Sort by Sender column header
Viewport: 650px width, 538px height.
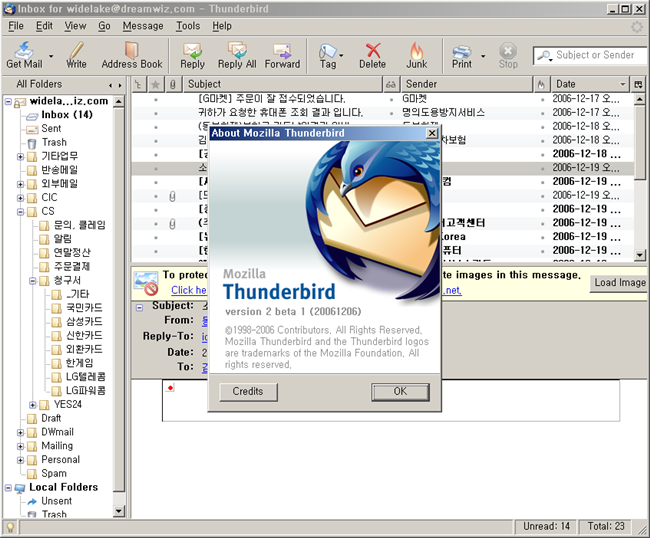point(467,84)
